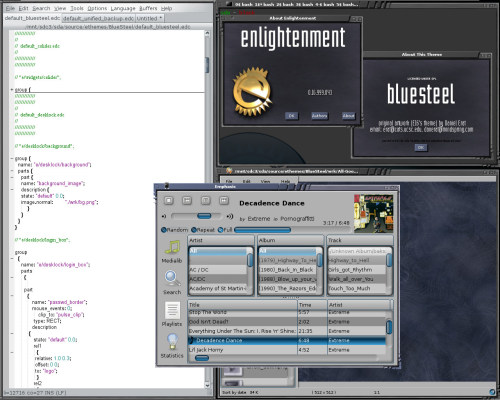
Task: Click the image viewer window title icon
Action: pyautogui.click(x=229, y=171)
